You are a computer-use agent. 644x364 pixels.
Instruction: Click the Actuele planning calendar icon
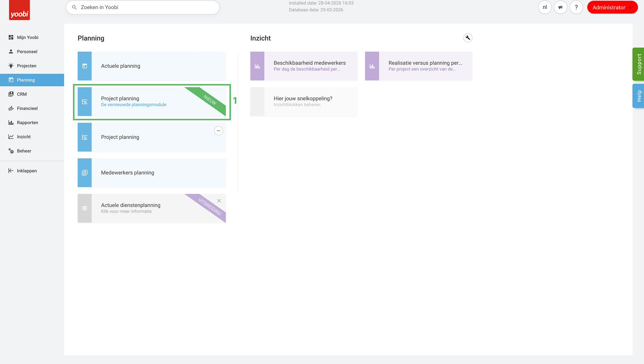(x=85, y=66)
